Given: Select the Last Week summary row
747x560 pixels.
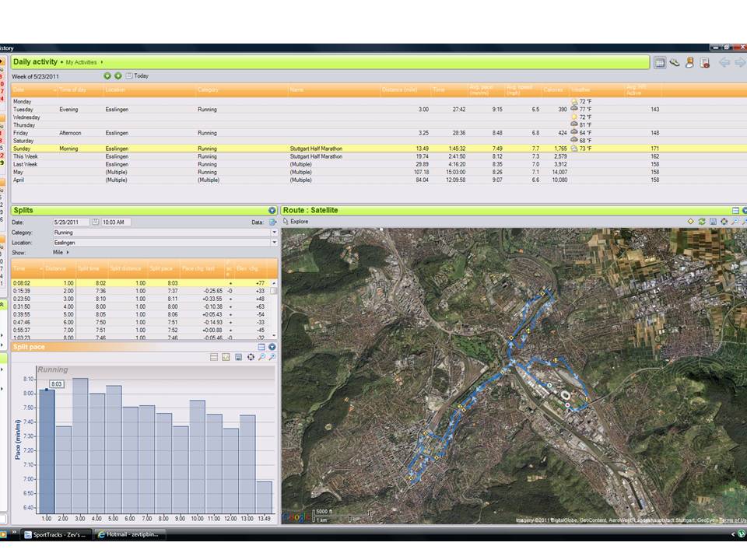Looking at the screenshot, I should (x=379, y=164).
